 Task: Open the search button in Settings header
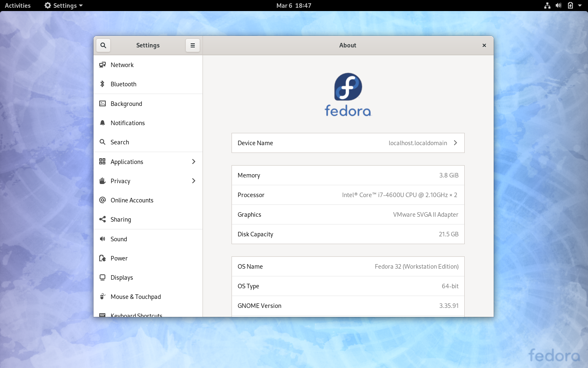pyautogui.click(x=103, y=45)
